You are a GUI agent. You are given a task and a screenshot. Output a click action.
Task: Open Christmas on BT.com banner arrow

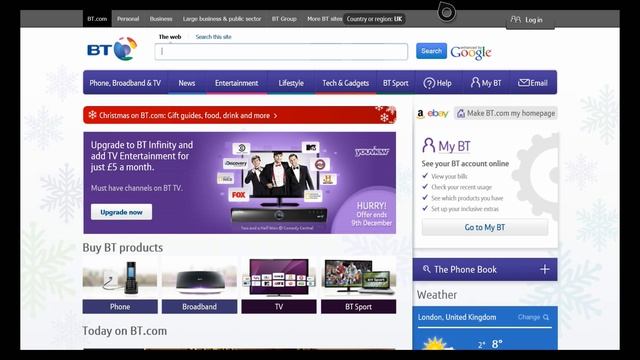[276, 116]
